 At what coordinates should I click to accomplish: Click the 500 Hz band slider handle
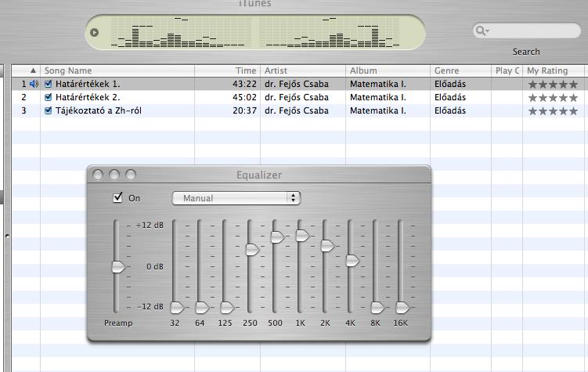coord(277,237)
